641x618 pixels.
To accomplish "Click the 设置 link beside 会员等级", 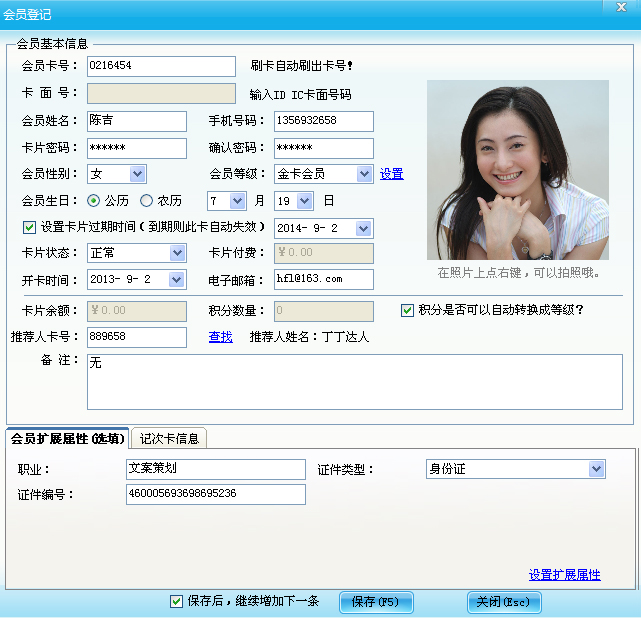I will point(391,174).
